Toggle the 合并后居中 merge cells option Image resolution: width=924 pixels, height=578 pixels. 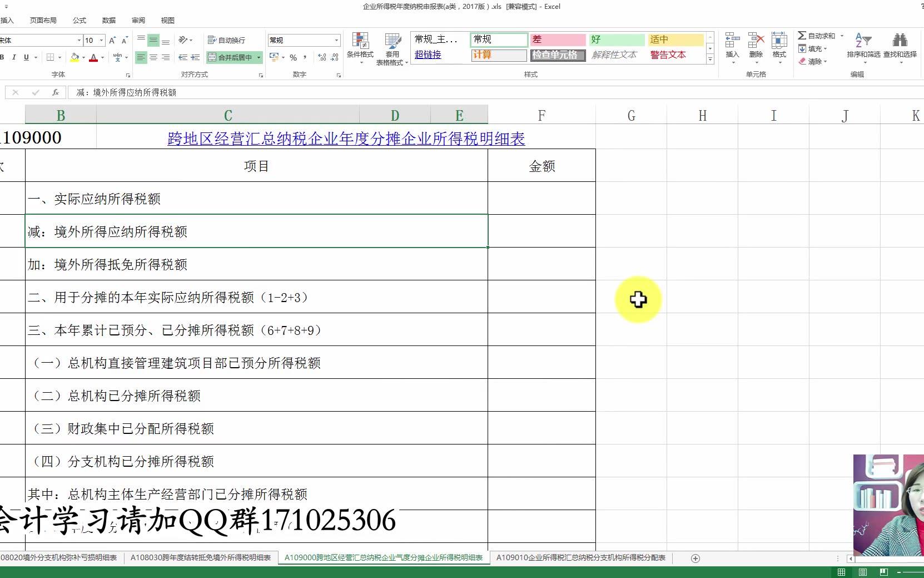pyautogui.click(x=231, y=57)
